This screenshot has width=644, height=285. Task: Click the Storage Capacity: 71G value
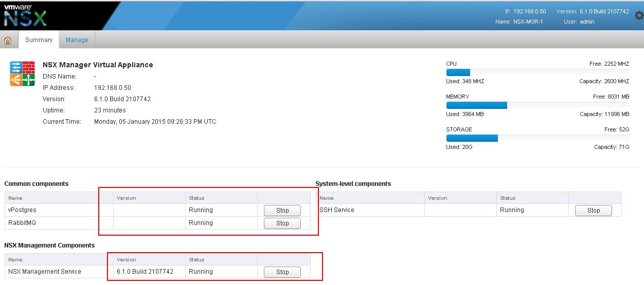point(612,147)
